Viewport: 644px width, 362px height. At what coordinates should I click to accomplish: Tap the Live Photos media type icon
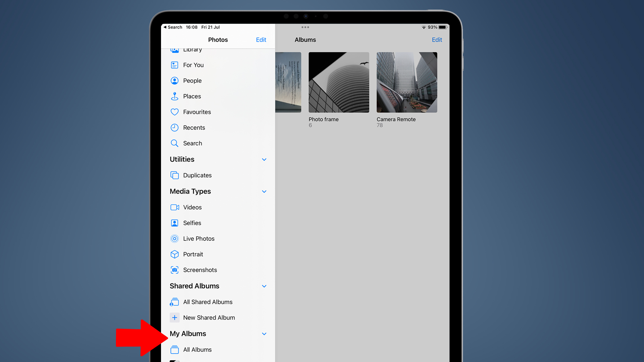pyautogui.click(x=175, y=239)
